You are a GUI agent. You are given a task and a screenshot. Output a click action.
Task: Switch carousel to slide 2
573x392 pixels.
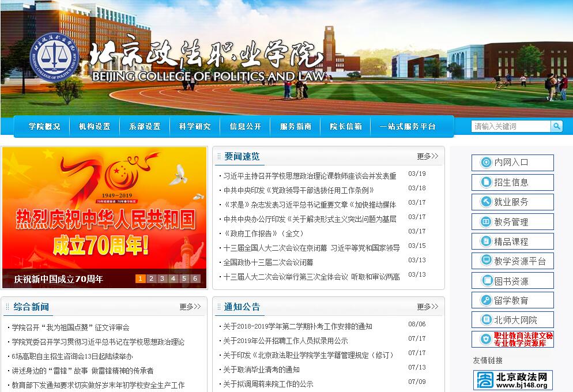151,279
